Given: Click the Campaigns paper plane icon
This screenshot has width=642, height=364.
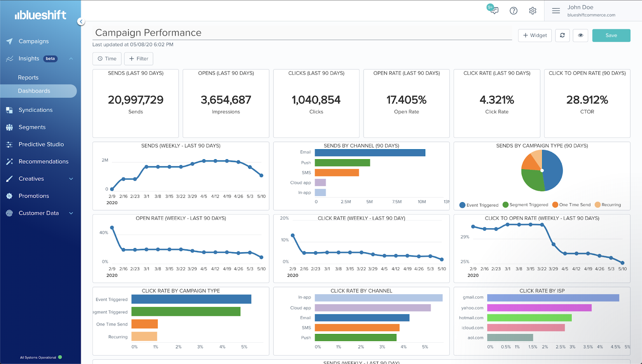Looking at the screenshot, I should [10, 41].
